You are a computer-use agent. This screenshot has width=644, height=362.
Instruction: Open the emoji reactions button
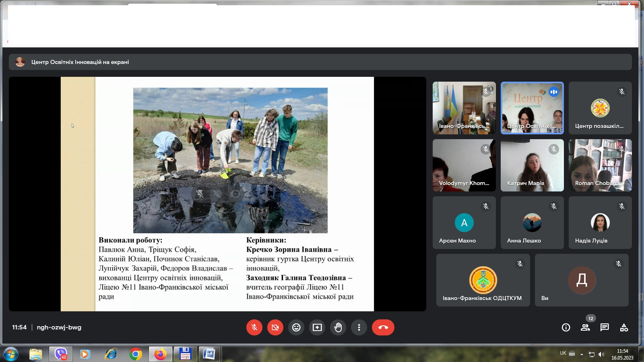[x=296, y=327]
